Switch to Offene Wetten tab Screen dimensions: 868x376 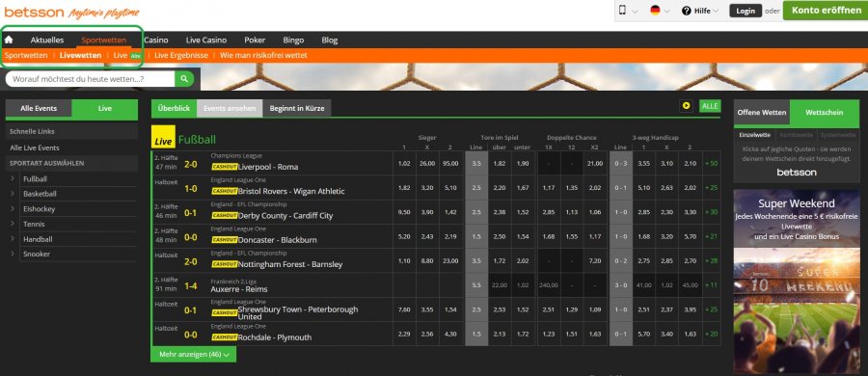point(762,113)
